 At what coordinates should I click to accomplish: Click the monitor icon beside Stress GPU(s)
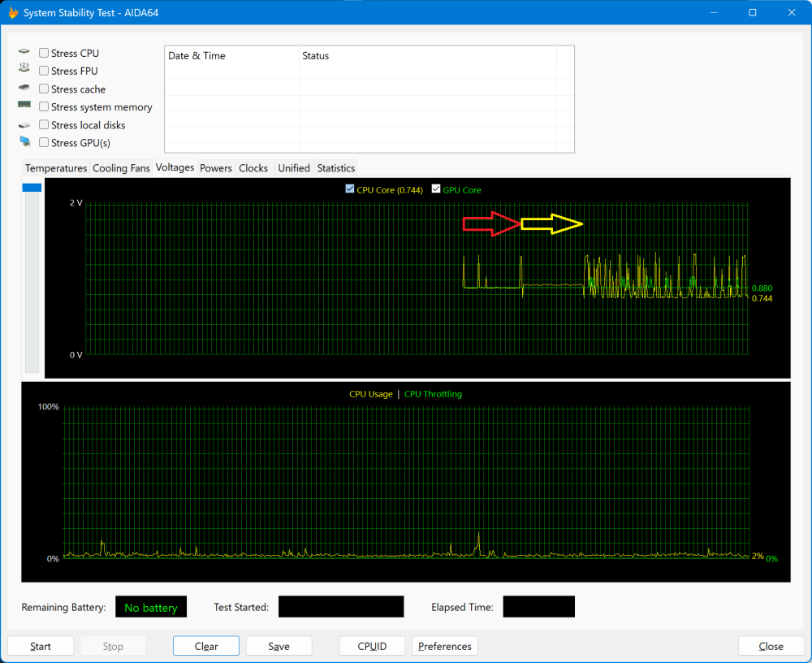click(24, 141)
